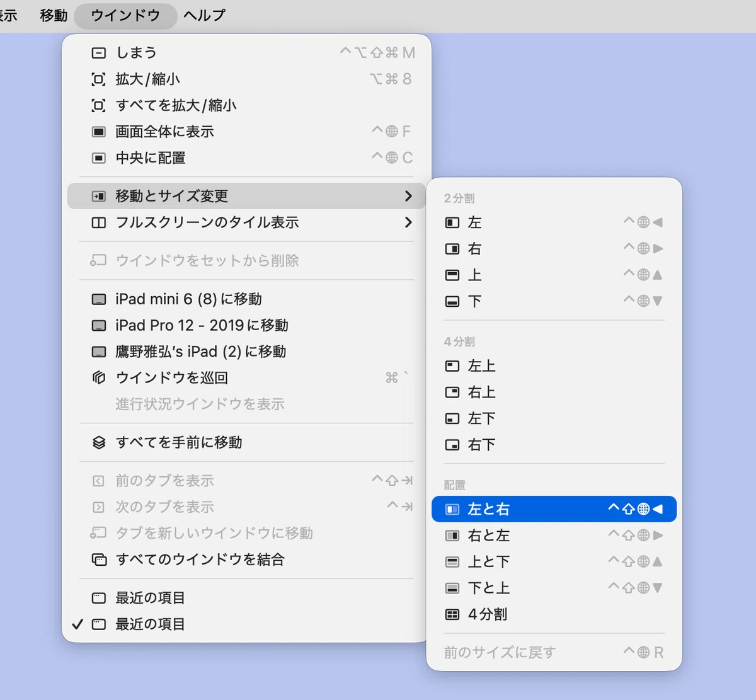Screen dimensions: 756x700
Task: Click the しまう minimize icon
Action: (x=99, y=53)
